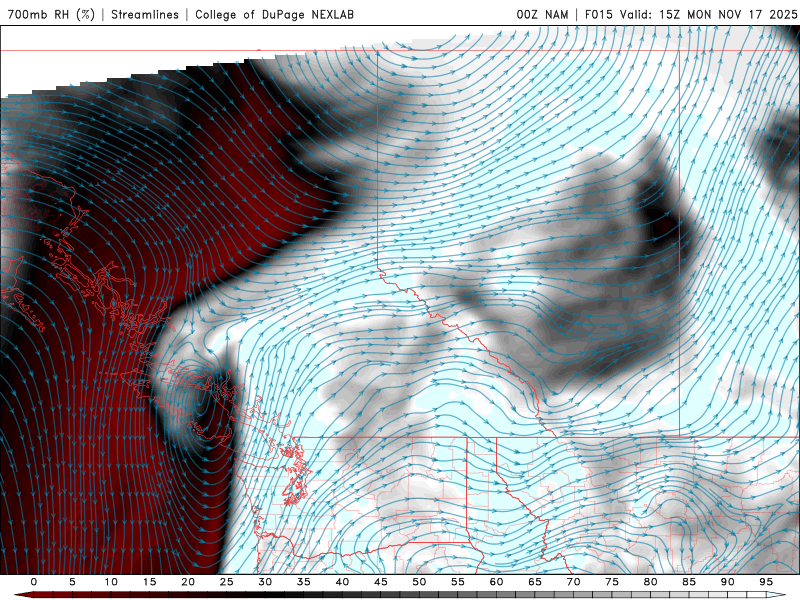
Task: Click the colorbar value 40 label
Action: tap(342, 582)
